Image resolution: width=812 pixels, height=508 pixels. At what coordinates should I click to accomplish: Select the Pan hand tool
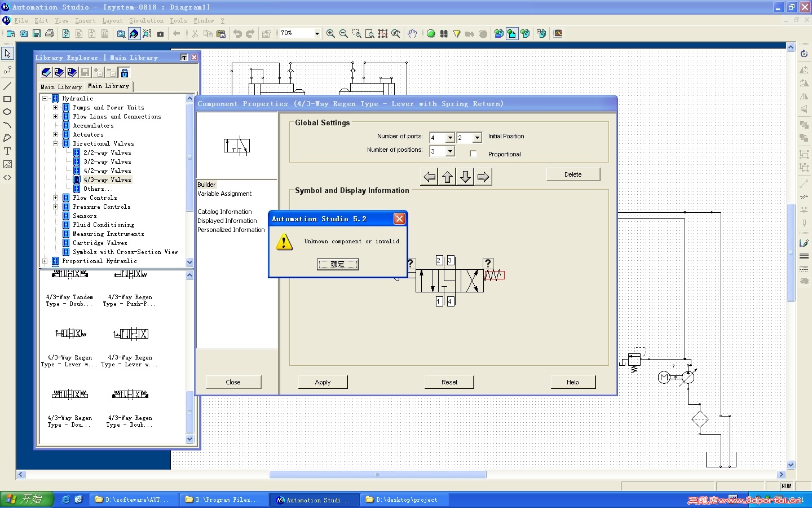(412, 34)
